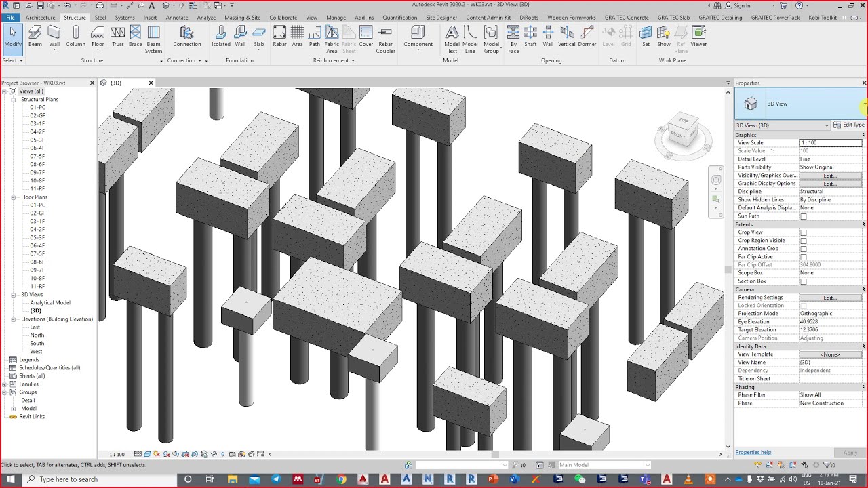Select the Beam tool
This screenshot has width=868, height=488.
click(35, 37)
